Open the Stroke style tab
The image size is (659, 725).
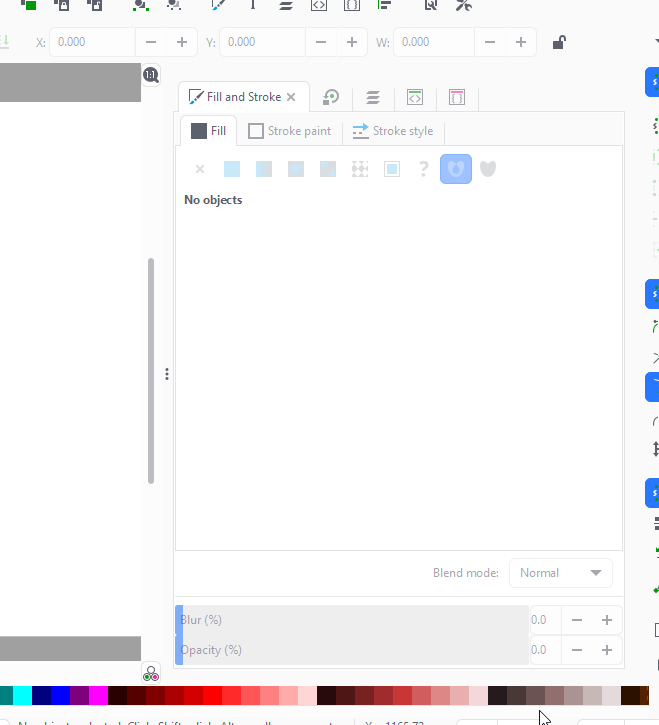pyautogui.click(x=393, y=131)
